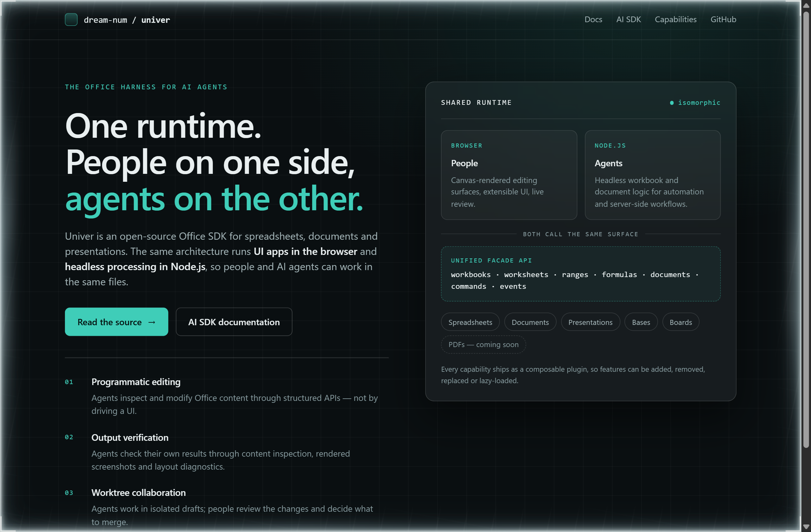The image size is (811, 532).
Task: Click the Unified Facade API box
Action: [581, 274]
